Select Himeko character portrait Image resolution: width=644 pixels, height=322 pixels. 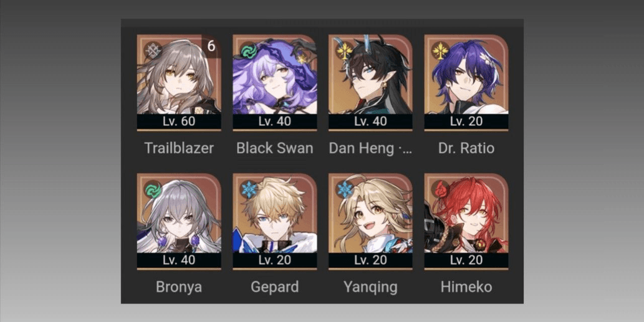pyautogui.click(x=466, y=222)
